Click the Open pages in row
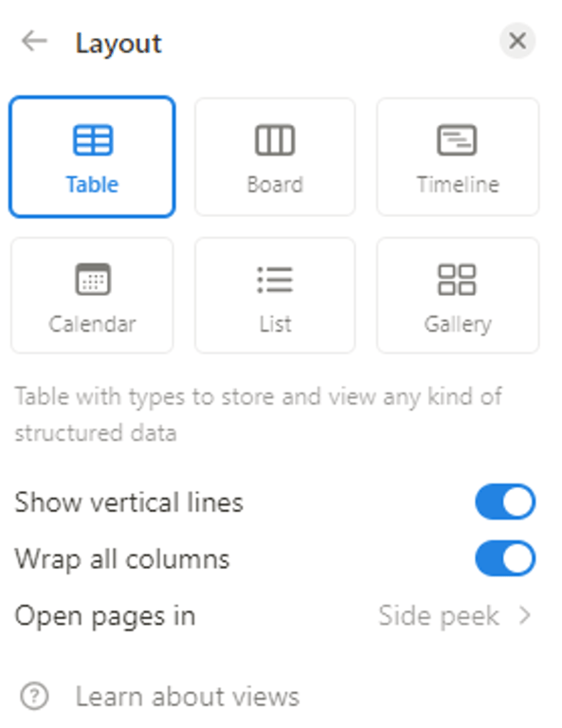This screenshot has height=728, width=562. 275,616
